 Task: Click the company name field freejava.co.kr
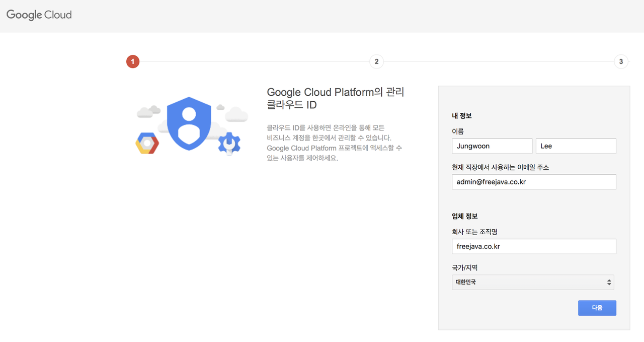534,246
